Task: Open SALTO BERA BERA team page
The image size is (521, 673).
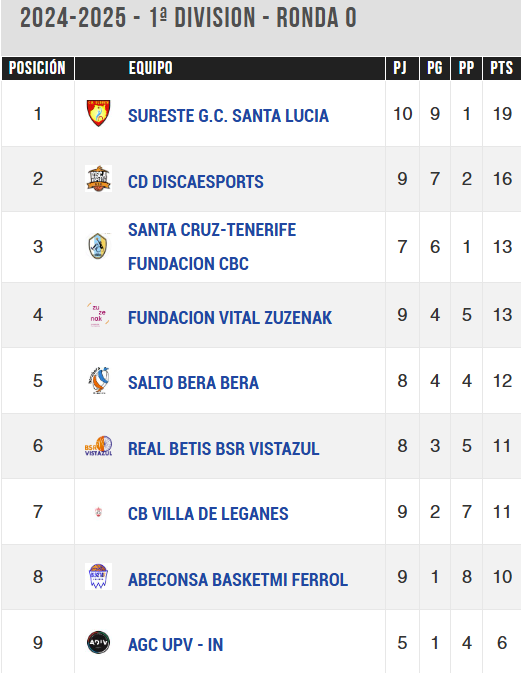Action: [x=194, y=383]
